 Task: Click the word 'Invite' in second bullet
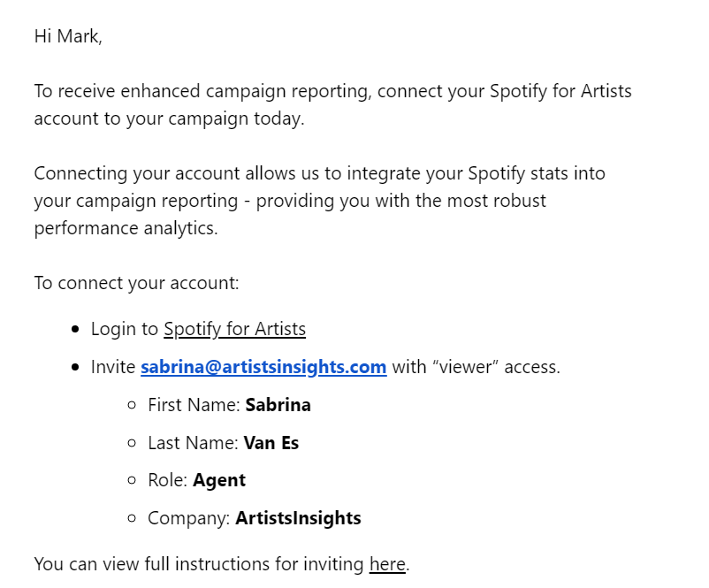pos(113,367)
